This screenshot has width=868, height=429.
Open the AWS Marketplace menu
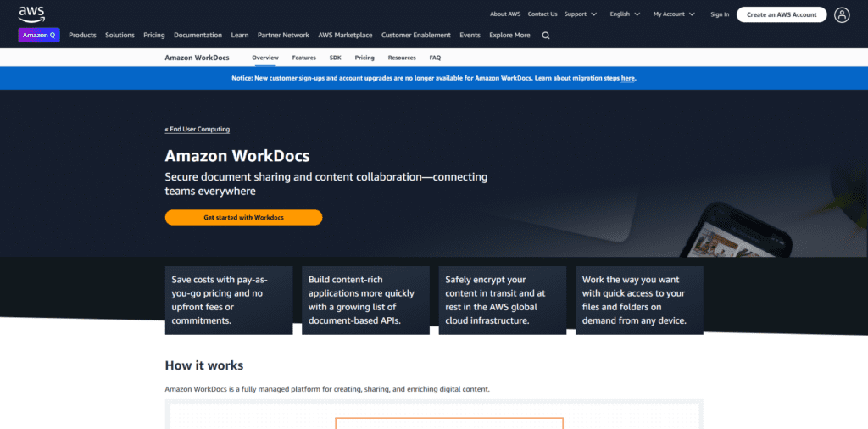coord(346,35)
